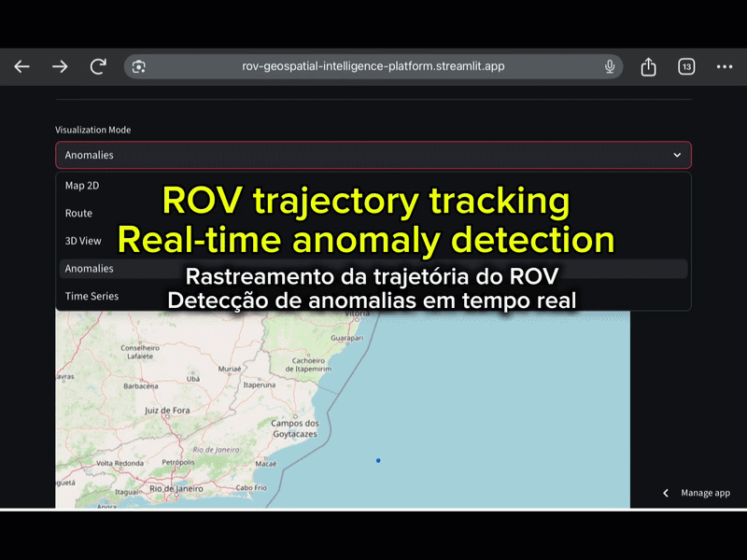Keep Anomalies selected in the list
Screen dimensions: 747x560
click(89, 269)
